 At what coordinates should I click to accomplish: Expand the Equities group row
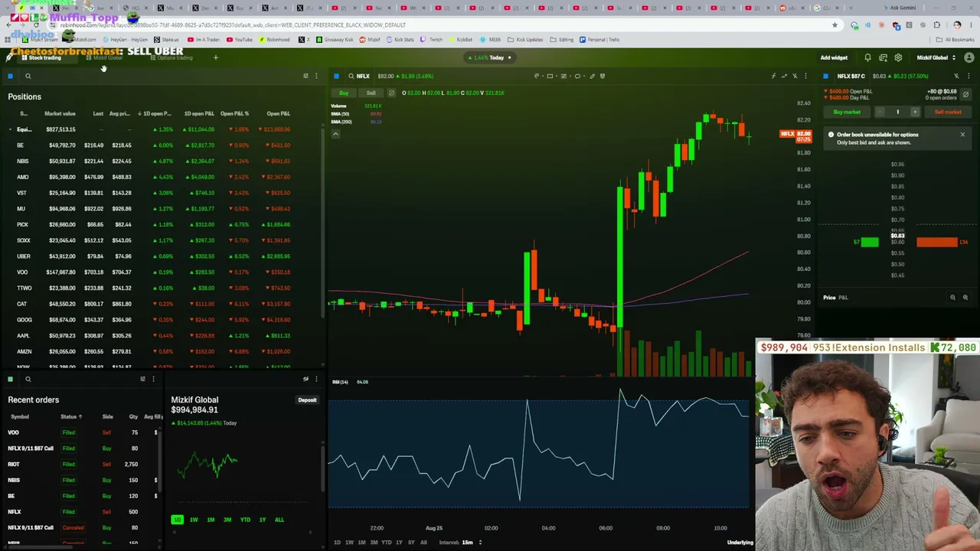(10, 129)
